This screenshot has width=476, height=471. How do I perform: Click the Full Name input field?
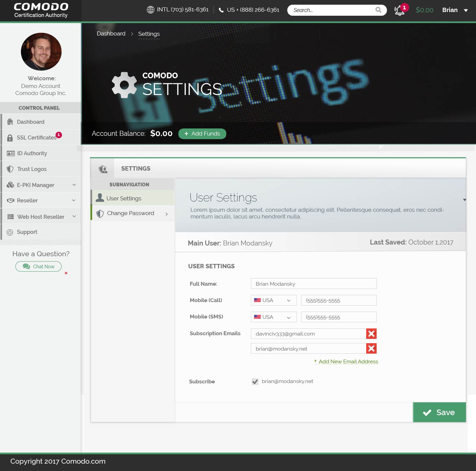pyautogui.click(x=314, y=284)
